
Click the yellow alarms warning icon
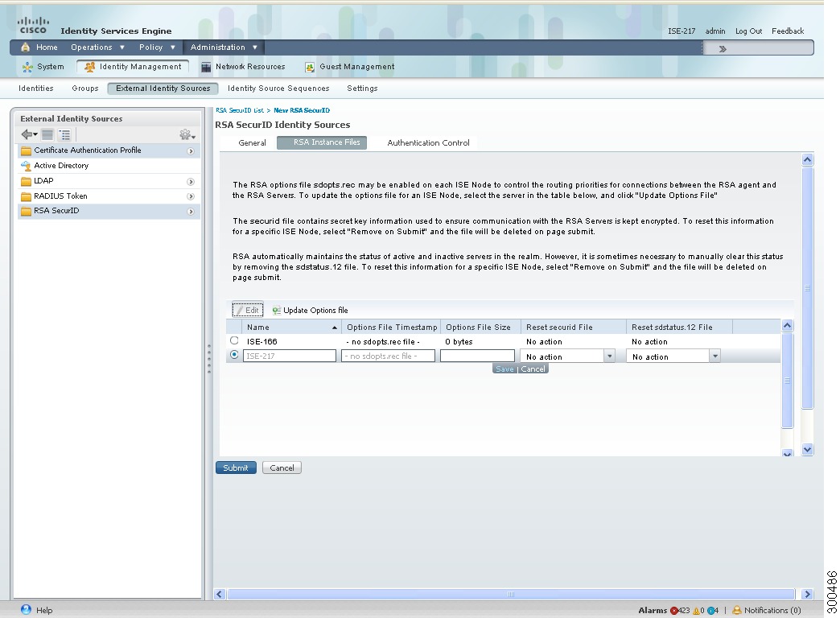(697, 611)
